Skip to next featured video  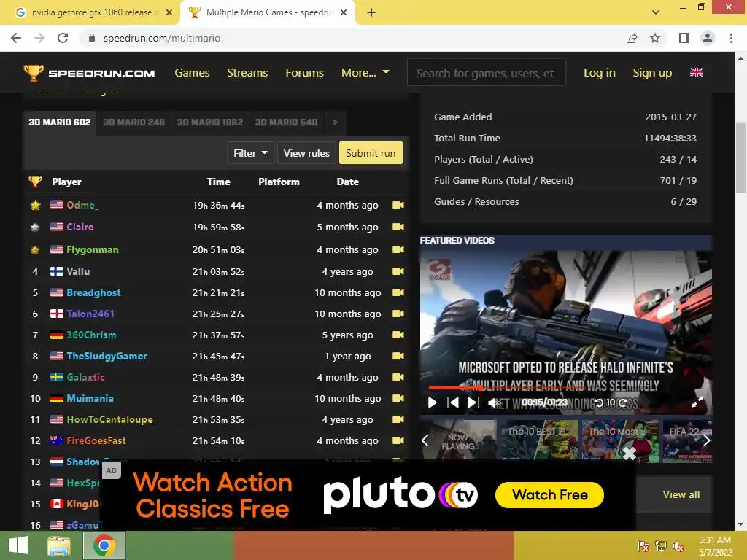(473, 402)
